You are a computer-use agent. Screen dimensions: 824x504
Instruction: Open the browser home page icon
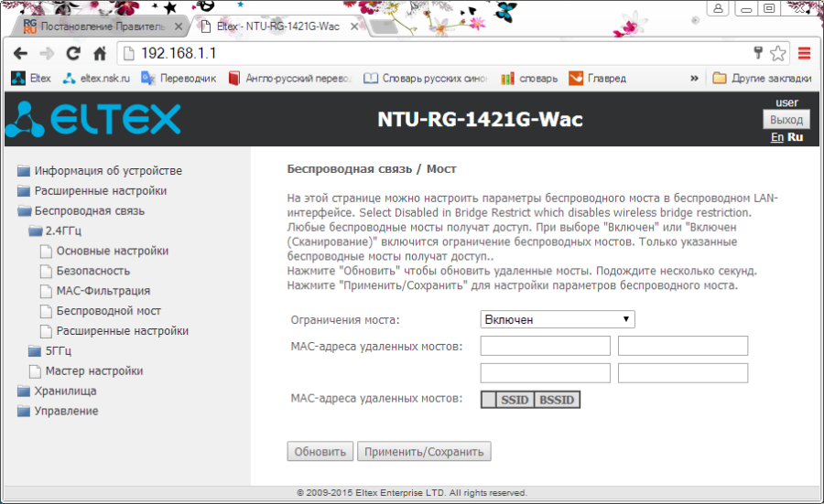100,54
